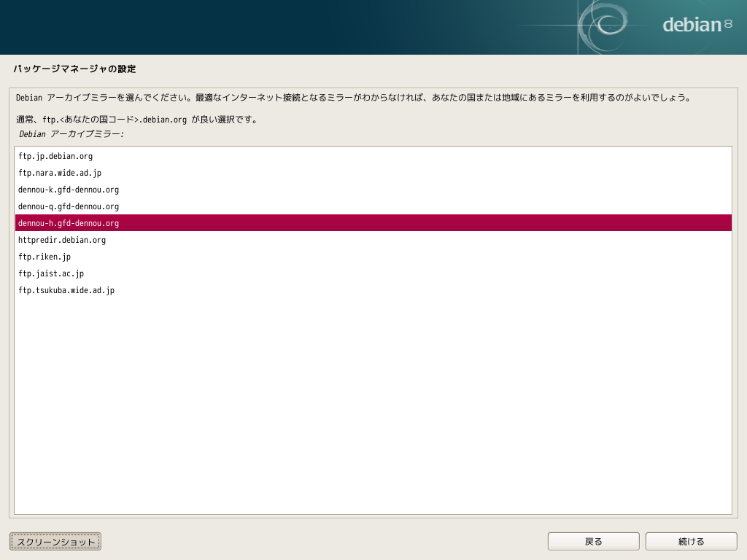747x560 pixels.
Task: Select mirror ftp.jp.debian.org
Action: 373,156
